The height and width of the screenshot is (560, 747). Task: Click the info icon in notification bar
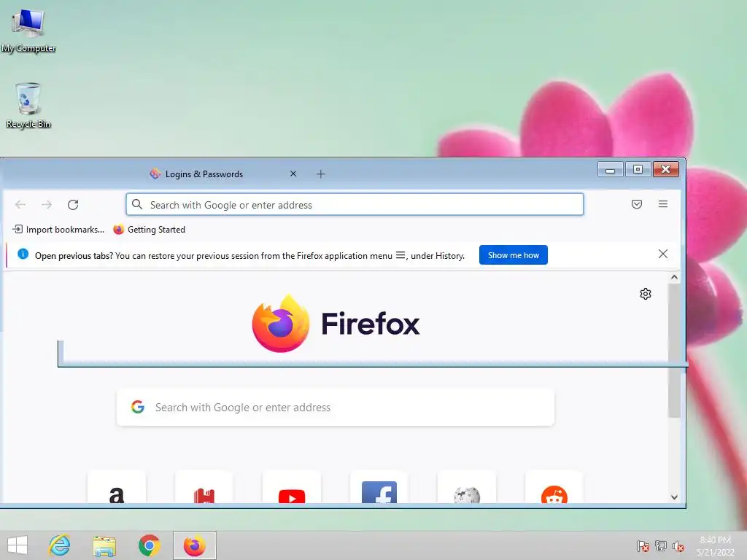pyautogui.click(x=23, y=254)
